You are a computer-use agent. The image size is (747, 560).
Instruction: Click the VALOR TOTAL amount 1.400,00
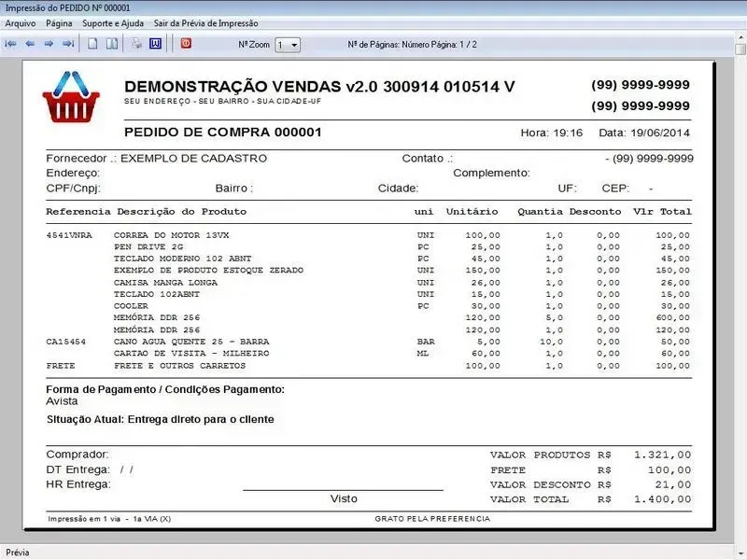coord(662,499)
